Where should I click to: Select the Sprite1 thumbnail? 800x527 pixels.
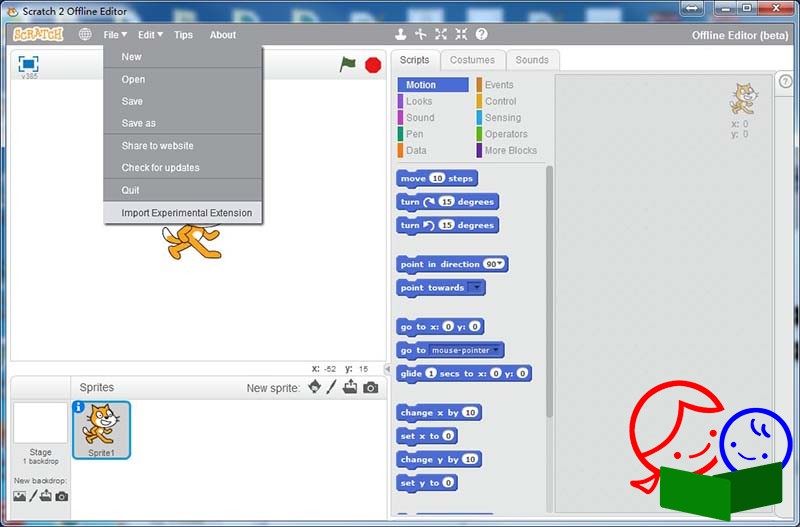pos(102,430)
